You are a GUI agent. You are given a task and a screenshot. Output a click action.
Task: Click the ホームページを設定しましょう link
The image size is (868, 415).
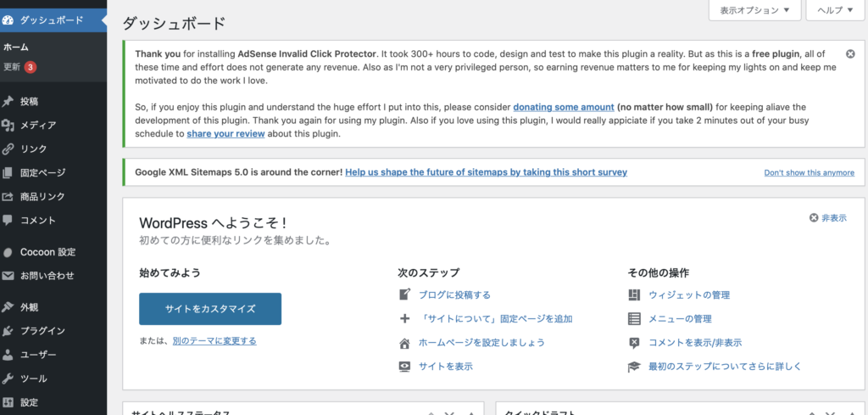tap(481, 342)
